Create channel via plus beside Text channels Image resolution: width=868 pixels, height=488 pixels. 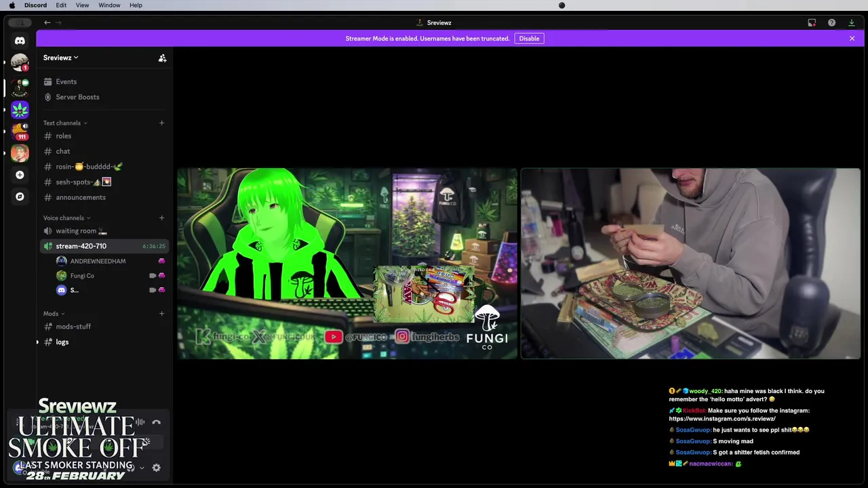161,123
